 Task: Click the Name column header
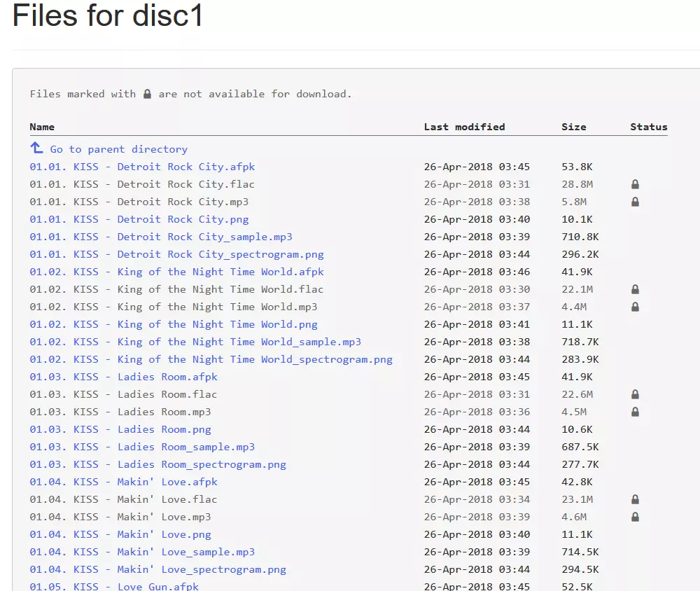pyautogui.click(x=42, y=127)
